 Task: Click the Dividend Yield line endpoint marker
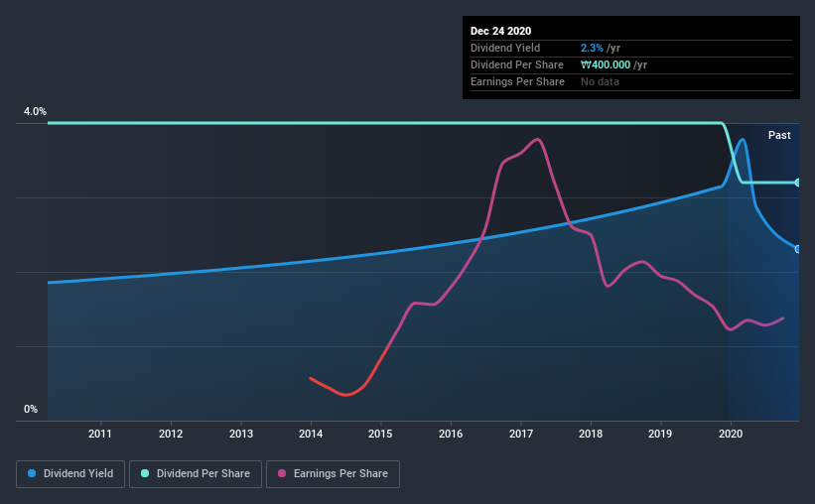click(x=797, y=249)
